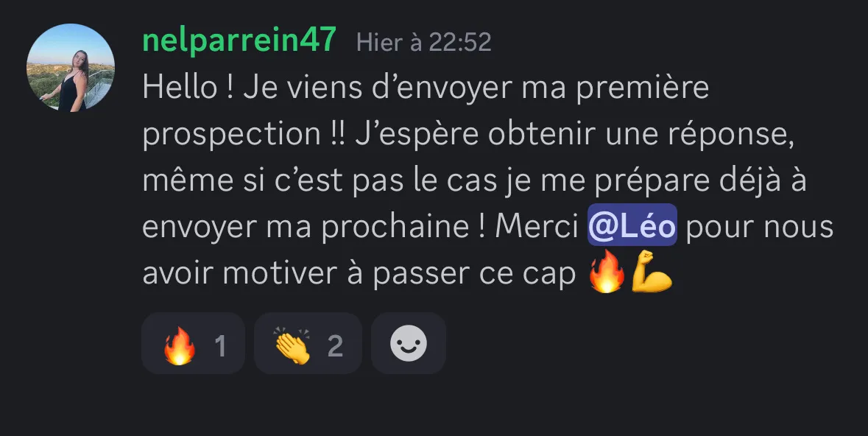Click the fire reaction count 1
This screenshot has width=868, height=436.
[x=220, y=346]
